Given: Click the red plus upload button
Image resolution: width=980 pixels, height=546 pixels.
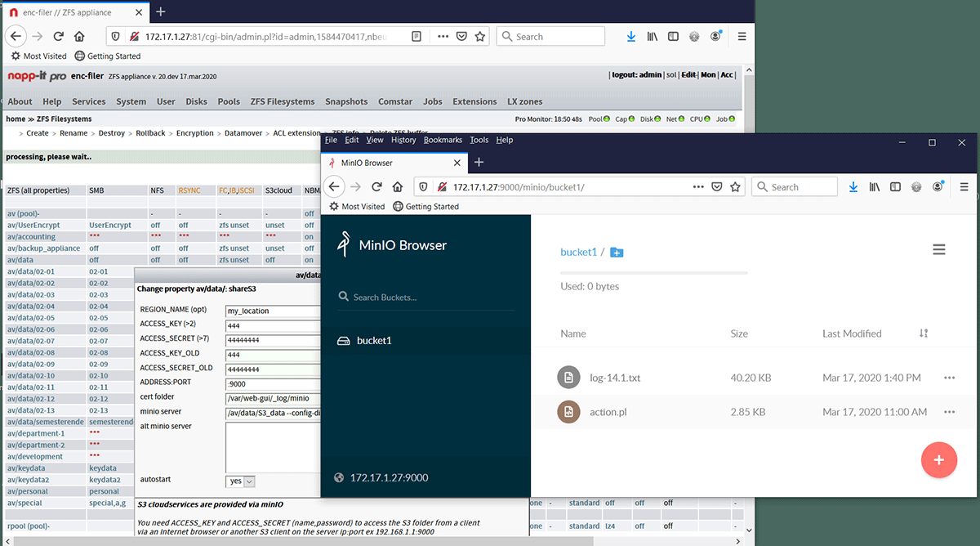Looking at the screenshot, I should 939,459.
